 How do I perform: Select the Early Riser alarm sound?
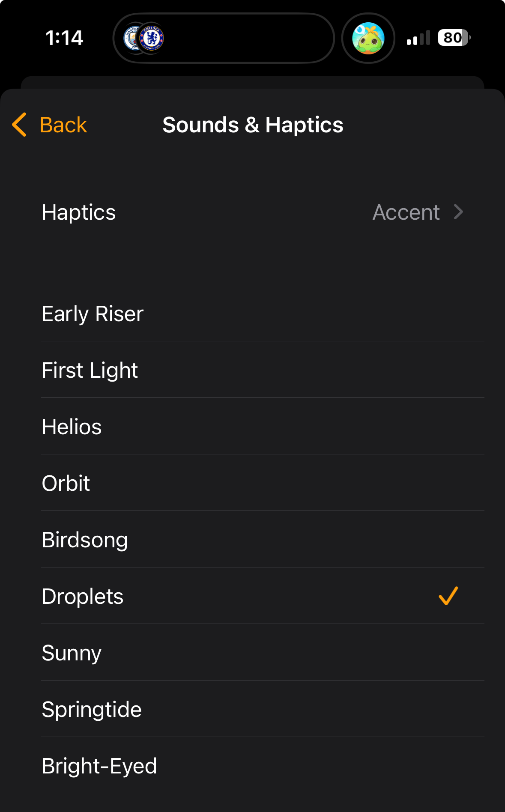(93, 313)
